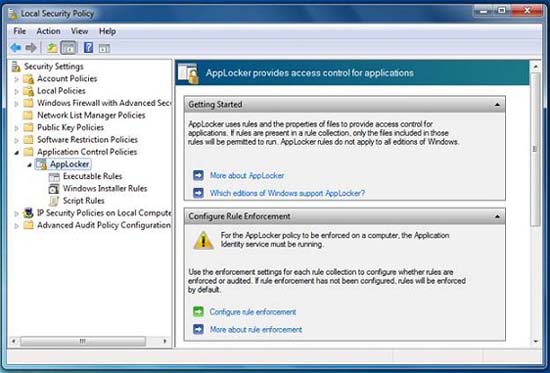Expand the Public Key Policies node
This screenshot has height=373, width=550.
(x=16, y=128)
